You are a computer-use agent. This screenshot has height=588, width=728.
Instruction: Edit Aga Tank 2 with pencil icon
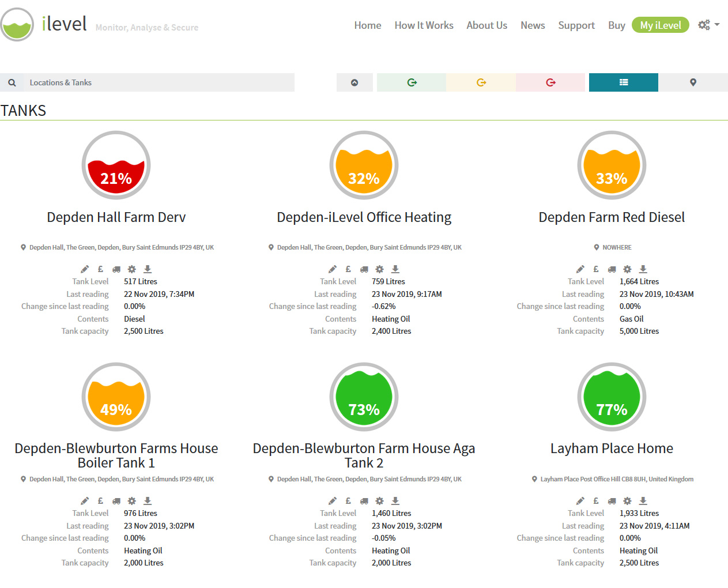333,501
